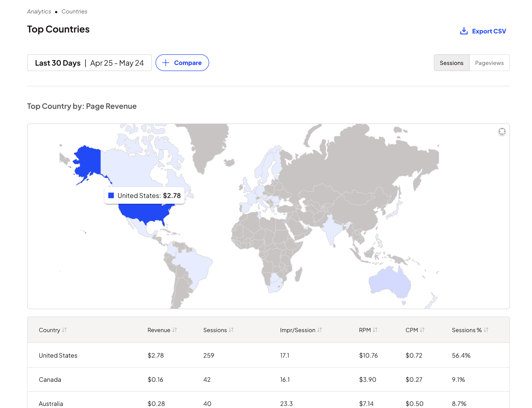Select the Canada table row

click(268, 379)
